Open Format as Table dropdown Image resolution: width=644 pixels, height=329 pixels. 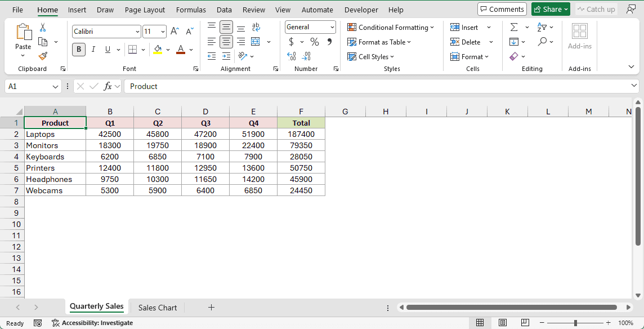tap(379, 42)
